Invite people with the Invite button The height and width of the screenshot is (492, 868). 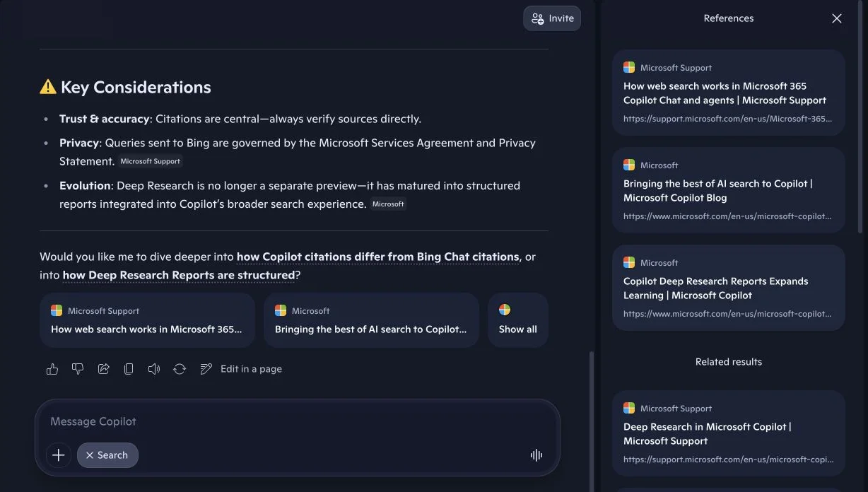click(x=552, y=18)
